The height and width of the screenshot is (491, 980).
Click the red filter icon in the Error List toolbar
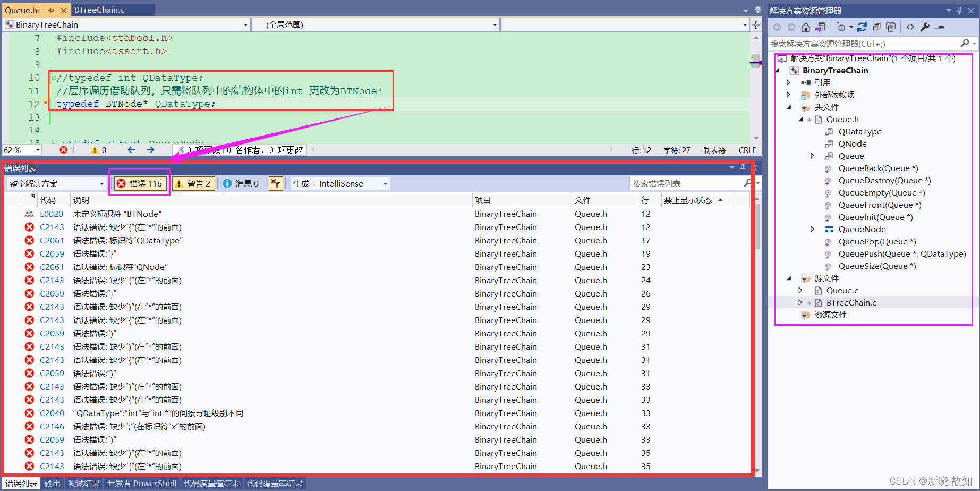tap(276, 183)
